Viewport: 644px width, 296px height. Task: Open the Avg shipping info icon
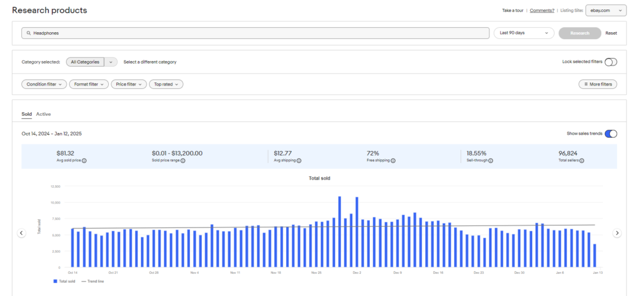pos(299,161)
